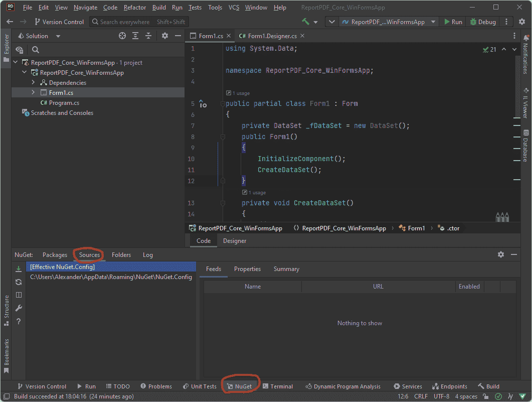This screenshot has width=532, height=402.
Task: Click Form1 in the breadcrumb bar
Action: pyautogui.click(x=412, y=228)
